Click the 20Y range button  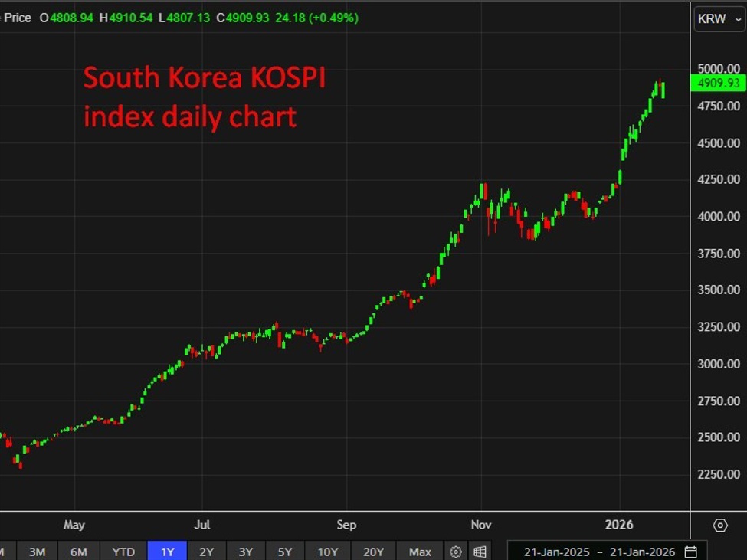[x=373, y=551]
